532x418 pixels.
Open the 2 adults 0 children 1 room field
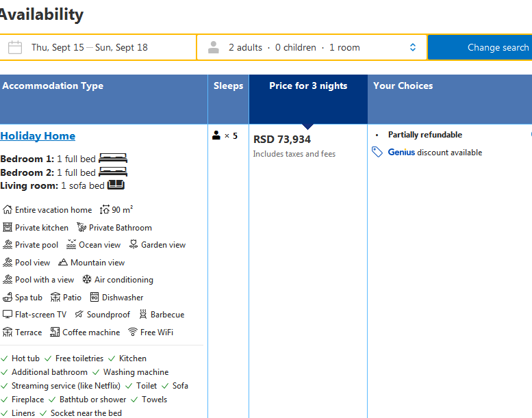(x=312, y=47)
